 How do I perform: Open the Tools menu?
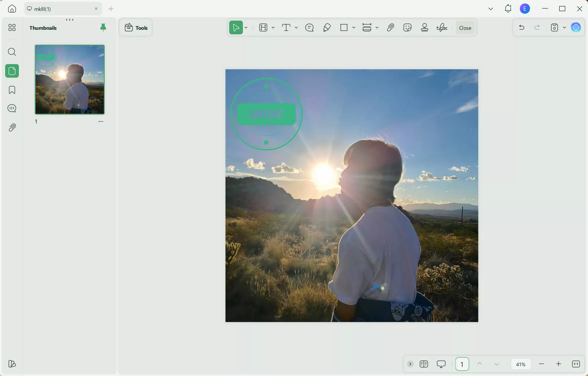click(136, 27)
